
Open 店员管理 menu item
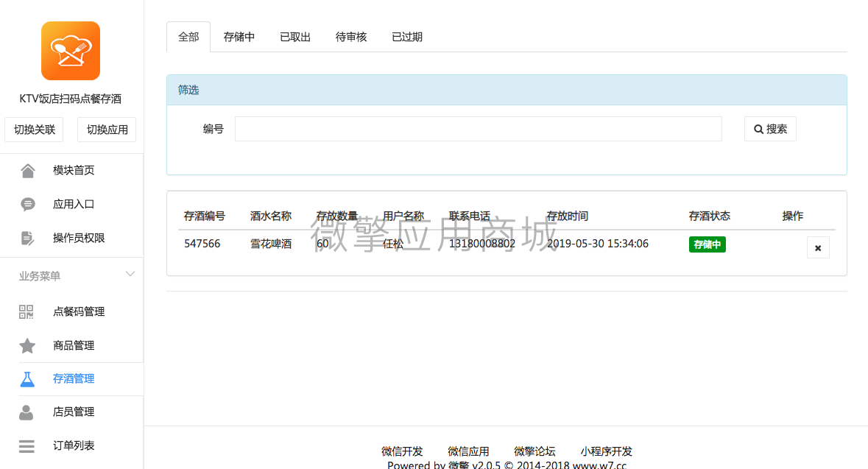point(72,412)
